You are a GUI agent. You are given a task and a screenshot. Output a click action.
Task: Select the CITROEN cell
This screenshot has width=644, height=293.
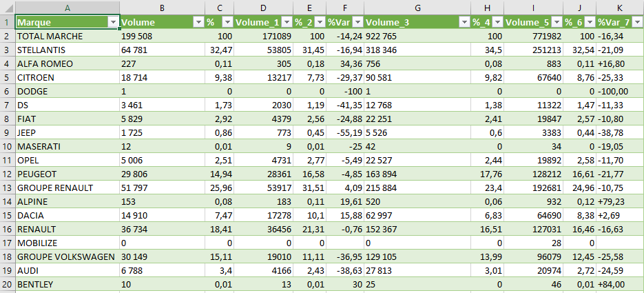coord(67,78)
